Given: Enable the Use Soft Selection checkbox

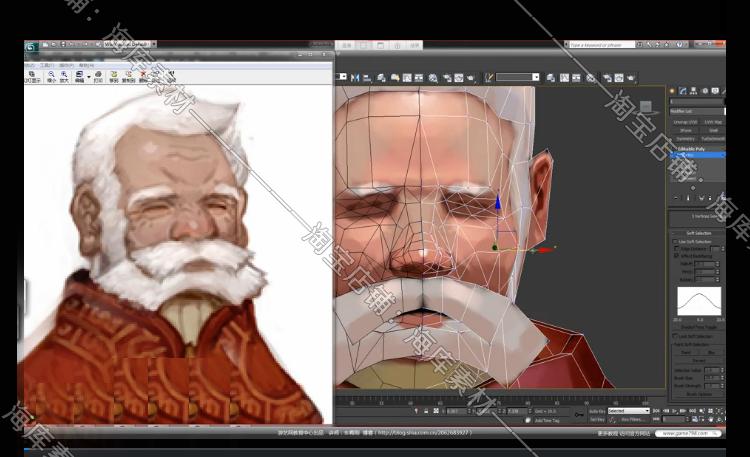Looking at the screenshot, I should [675, 242].
